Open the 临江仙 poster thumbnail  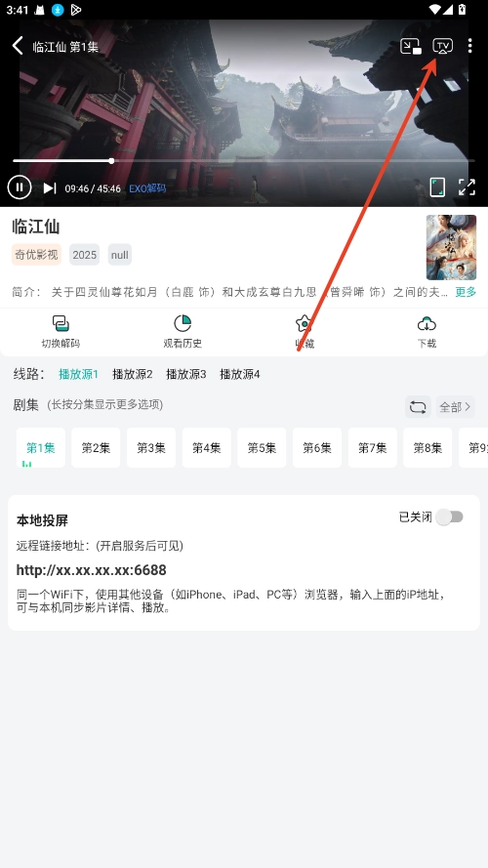pos(451,247)
